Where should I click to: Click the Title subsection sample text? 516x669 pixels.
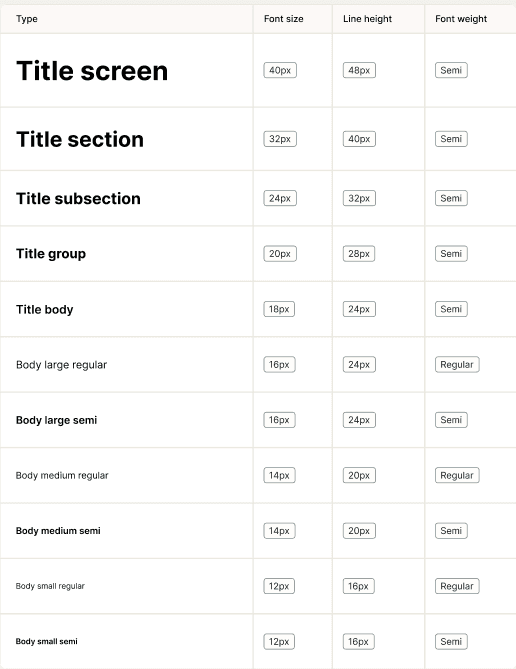(x=78, y=198)
